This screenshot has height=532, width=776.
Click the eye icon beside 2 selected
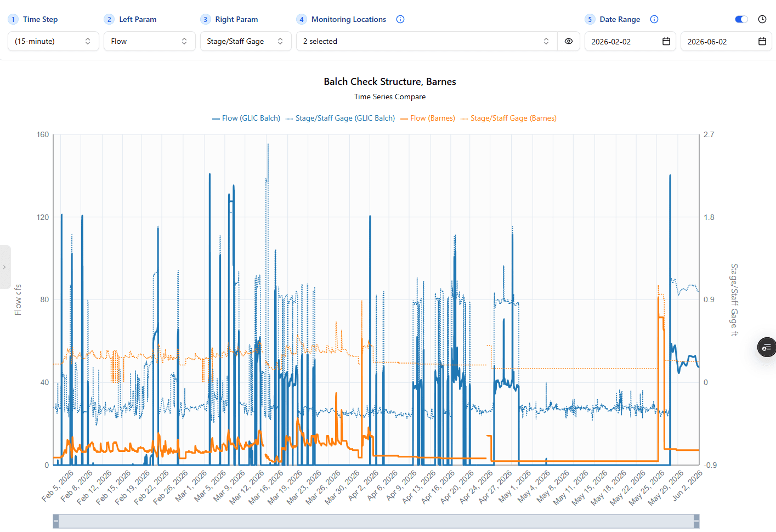(569, 41)
